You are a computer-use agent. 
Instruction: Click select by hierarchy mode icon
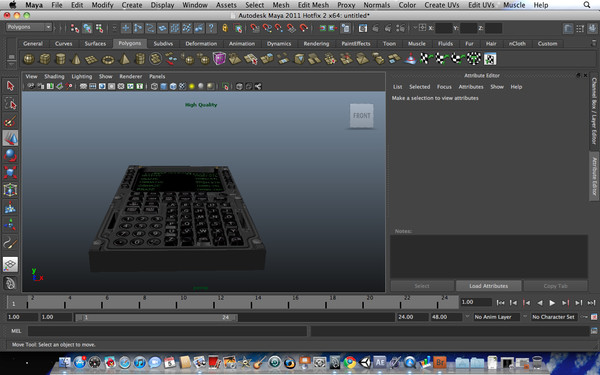[75, 28]
